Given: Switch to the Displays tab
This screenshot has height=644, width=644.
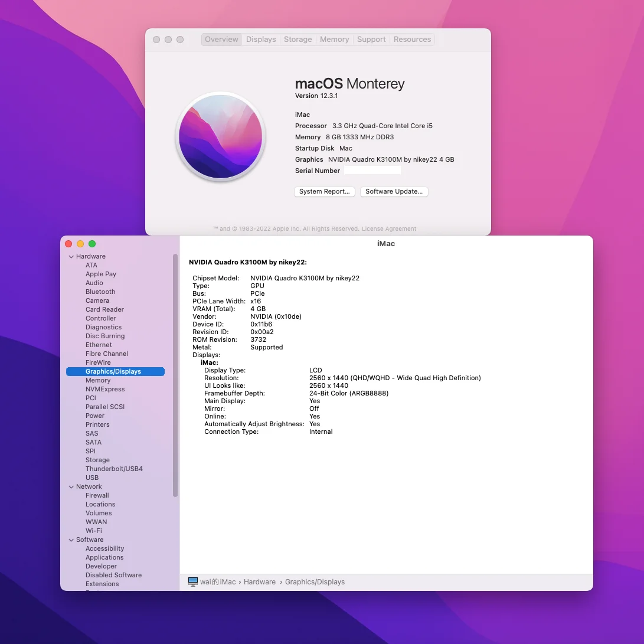Looking at the screenshot, I should point(261,40).
